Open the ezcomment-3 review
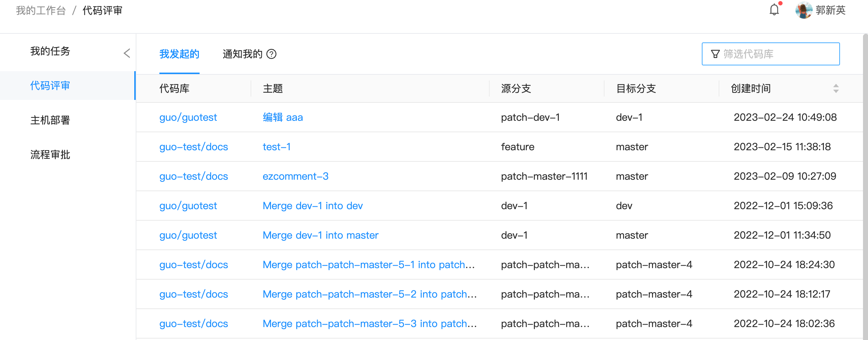This screenshot has height=340, width=868. tap(295, 176)
